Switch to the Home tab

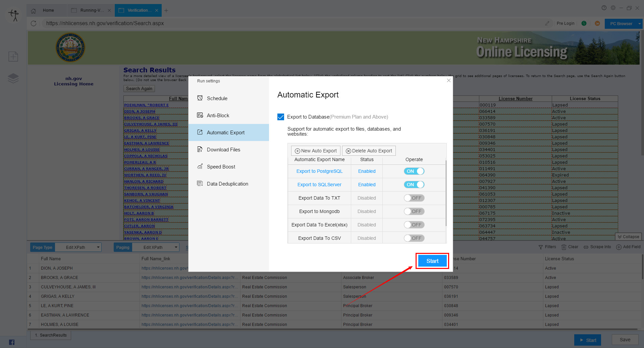click(48, 10)
